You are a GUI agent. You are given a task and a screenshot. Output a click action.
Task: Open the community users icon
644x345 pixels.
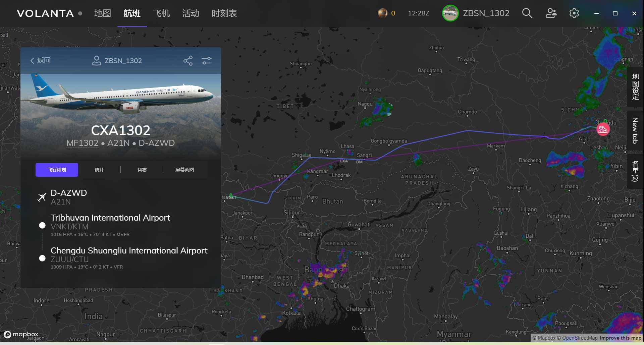[551, 13]
